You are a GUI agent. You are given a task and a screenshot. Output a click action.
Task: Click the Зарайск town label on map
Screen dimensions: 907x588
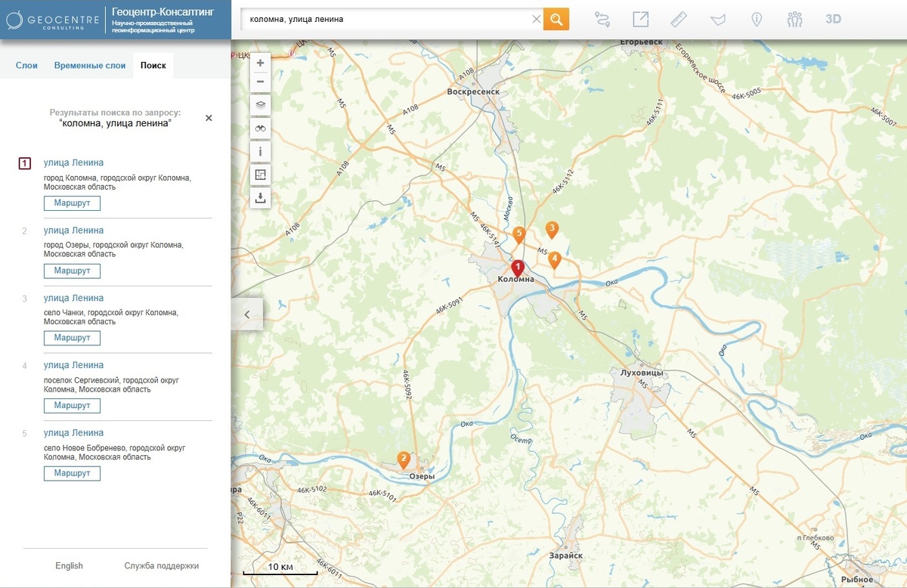[567, 556]
